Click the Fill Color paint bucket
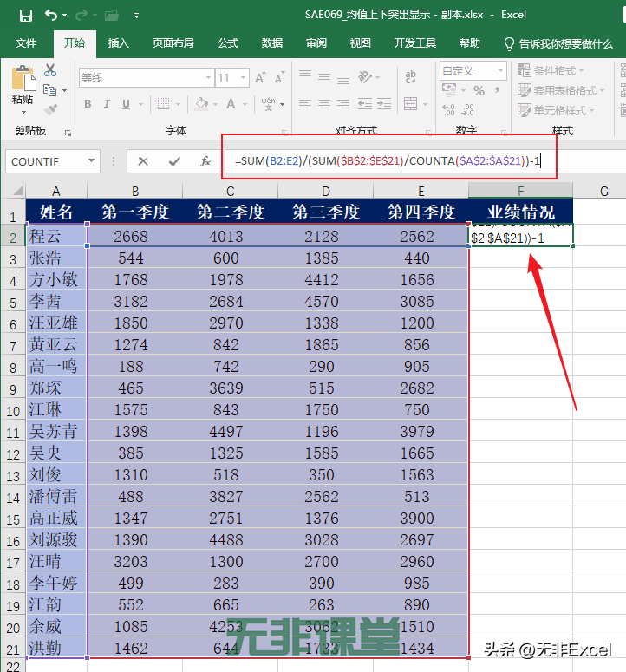 (201, 104)
